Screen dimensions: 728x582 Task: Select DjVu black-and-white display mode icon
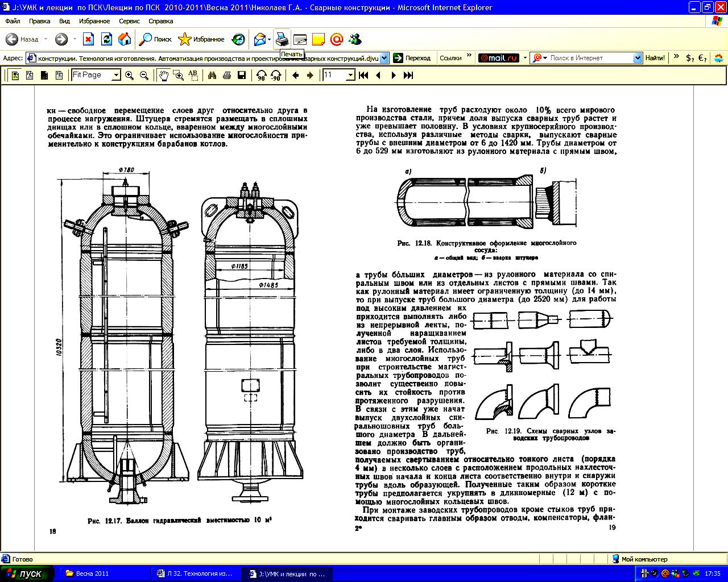pyautogui.click(x=30, y=75)
